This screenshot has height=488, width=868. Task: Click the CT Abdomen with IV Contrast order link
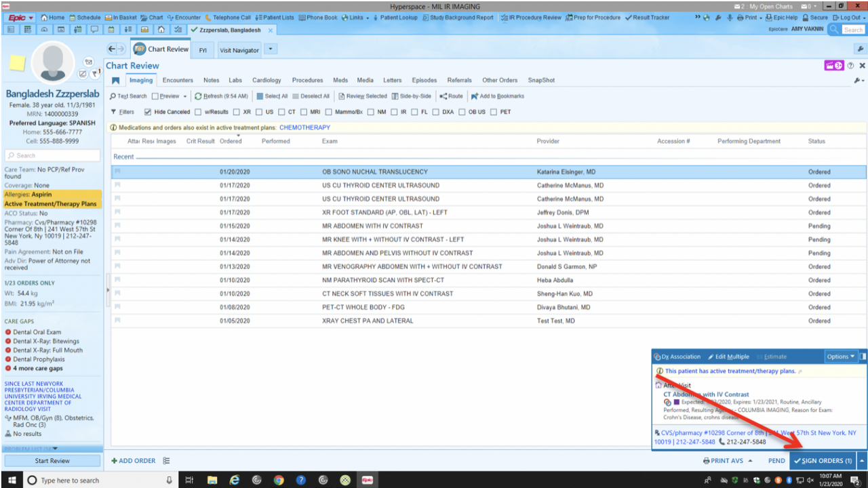click(x=706, y=394)
